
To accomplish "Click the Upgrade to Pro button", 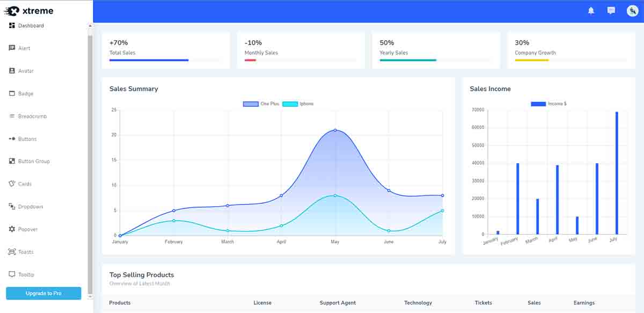I will [x=43, y=293].
